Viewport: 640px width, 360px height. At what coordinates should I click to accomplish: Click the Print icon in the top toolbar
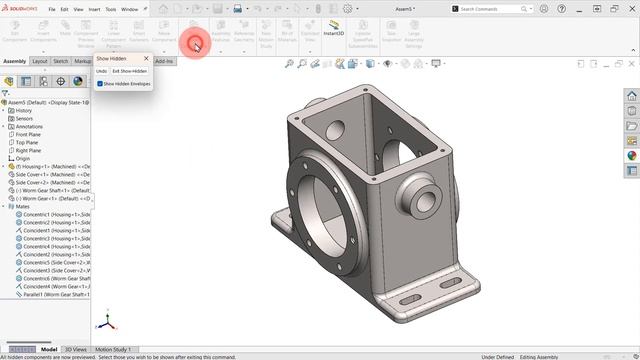pyautogui.click(x=238, y=9)
